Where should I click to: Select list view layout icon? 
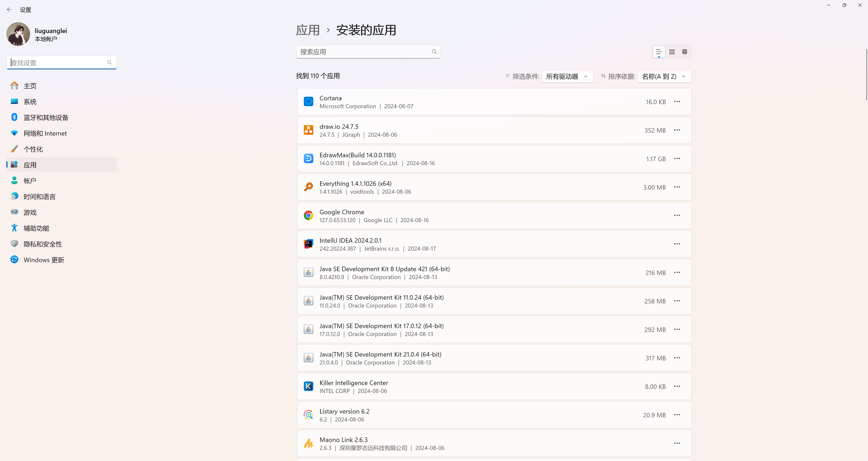tap(659, 52)
